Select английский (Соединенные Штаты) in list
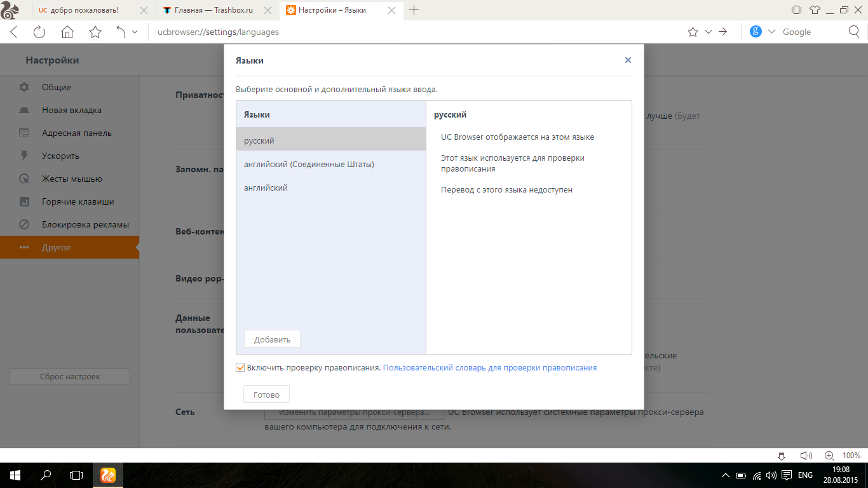Viewport: 868px width, 488px height. tap(309, 164)
